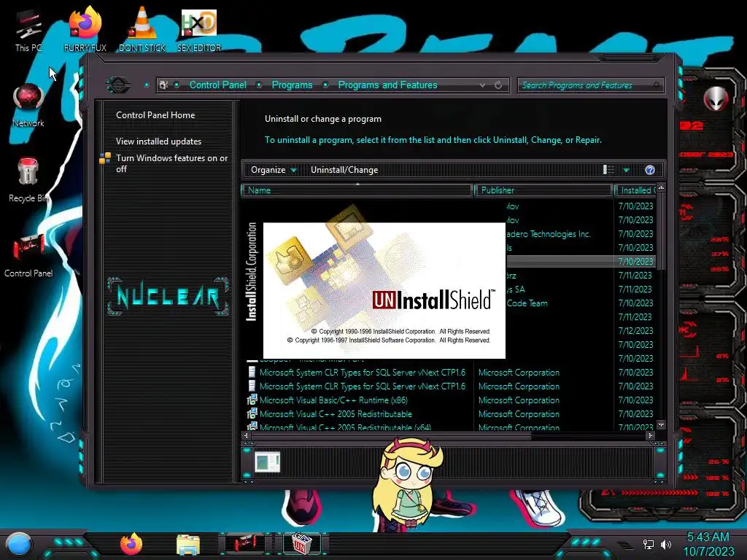Click the oval back navigation button
Screen dimensions: 747x560
point(117,85)
